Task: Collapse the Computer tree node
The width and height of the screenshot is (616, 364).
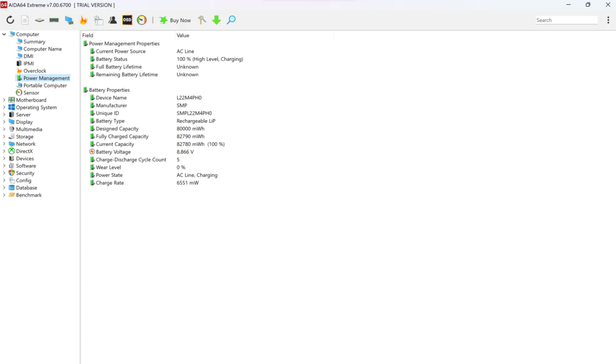Action: 4,34
